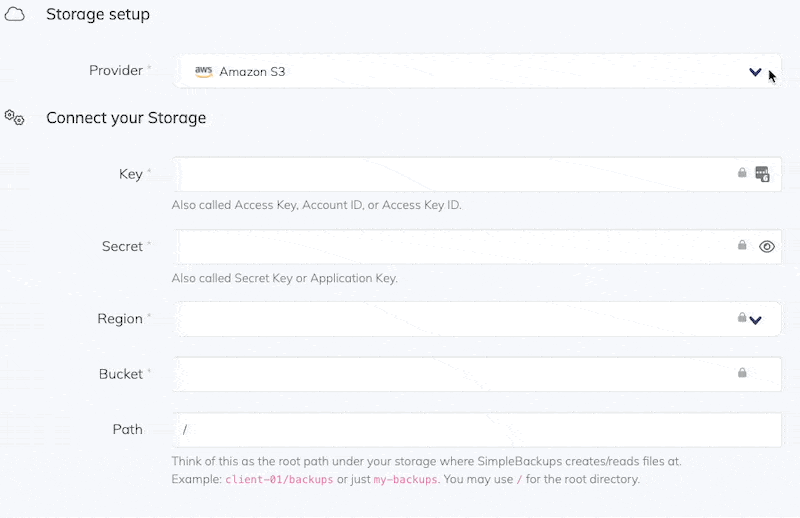Screen dimensions: 800x518
Task: Expand the Provider dropdown chevron
Action: pyautogui.click(x=756, y=72)
